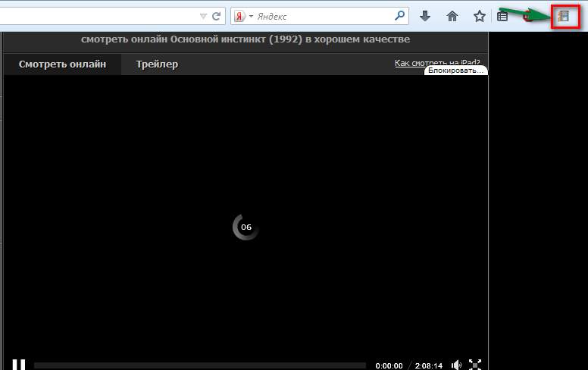
Task: Open the bookmarks list icon
Action: point(502,16)
